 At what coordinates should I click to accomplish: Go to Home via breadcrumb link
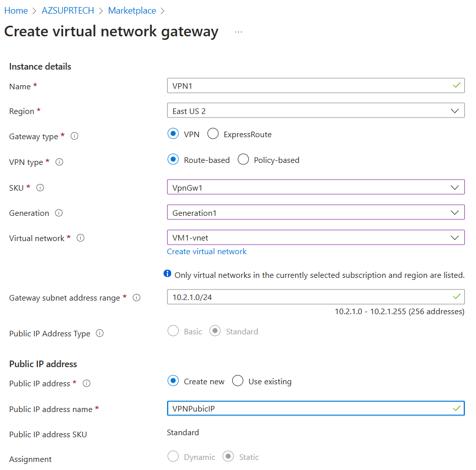click(x=16, y=10)
